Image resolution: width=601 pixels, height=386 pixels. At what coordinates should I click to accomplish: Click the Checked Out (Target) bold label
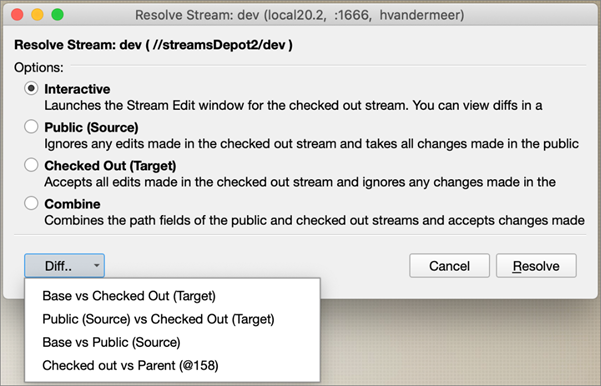pos(110,166)
